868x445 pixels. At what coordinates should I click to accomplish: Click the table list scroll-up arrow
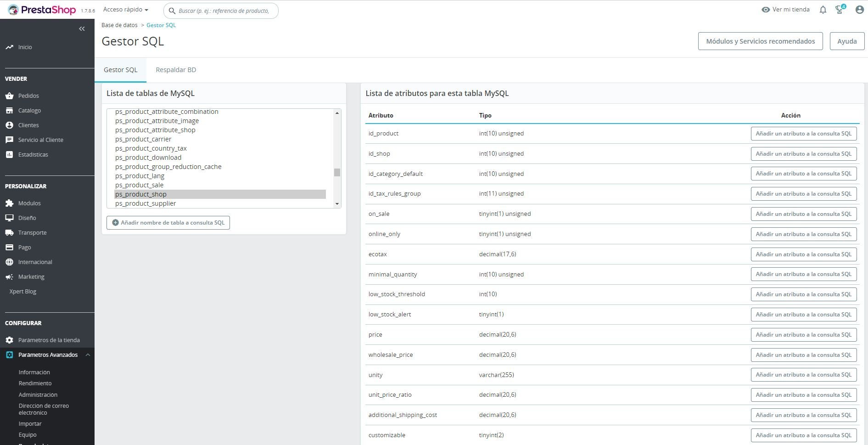coord(337,113)
